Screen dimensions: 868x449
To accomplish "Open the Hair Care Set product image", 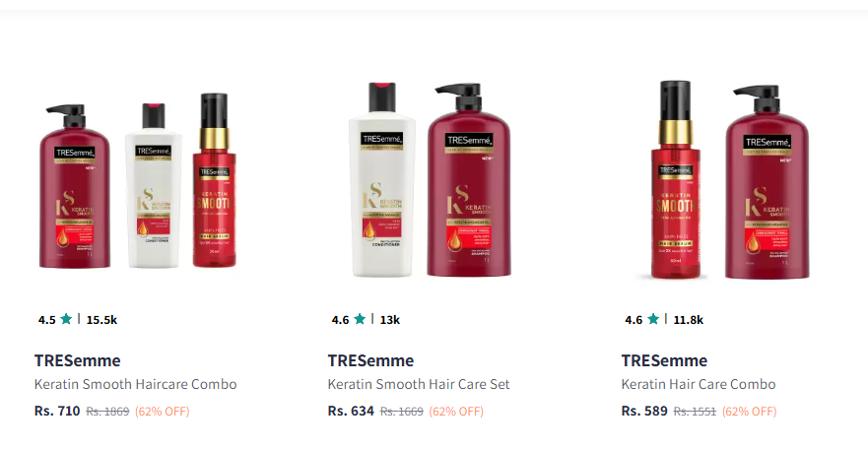I will [x=431, y=179].
